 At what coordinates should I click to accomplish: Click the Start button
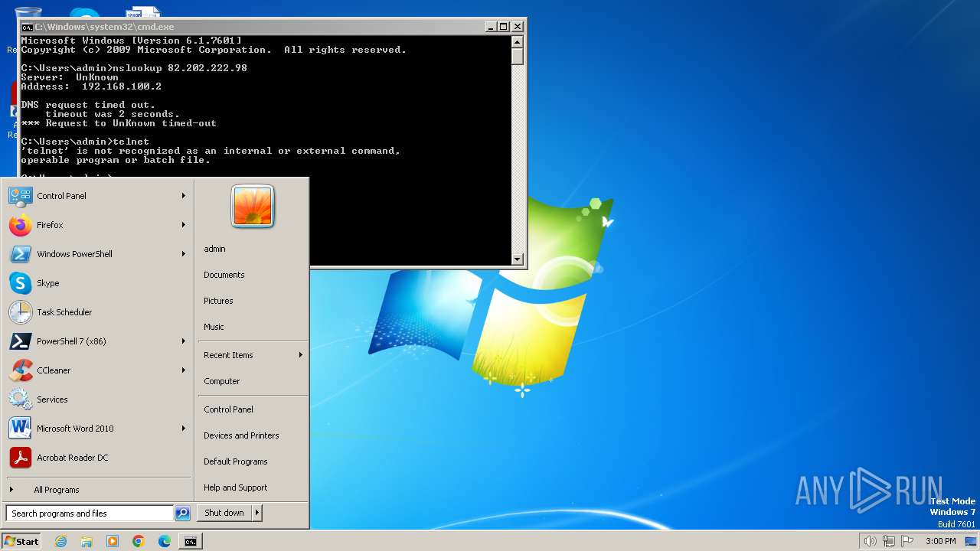point(21,541)
